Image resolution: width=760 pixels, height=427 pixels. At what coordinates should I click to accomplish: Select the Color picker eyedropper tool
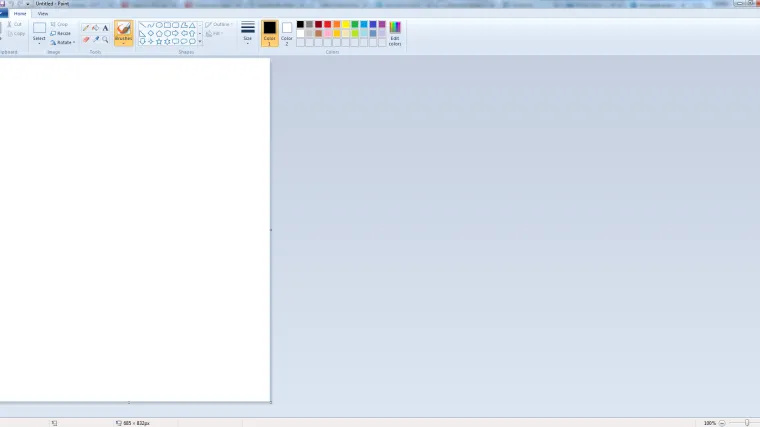(x=95, y=39)
